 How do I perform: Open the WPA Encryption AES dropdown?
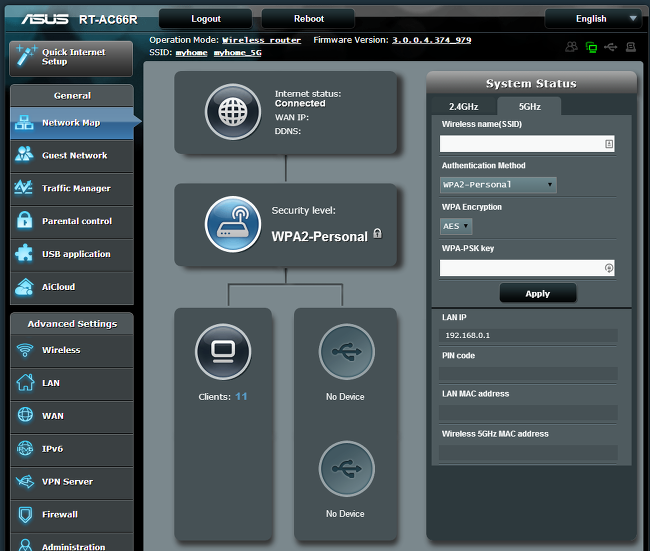[456, 226]
